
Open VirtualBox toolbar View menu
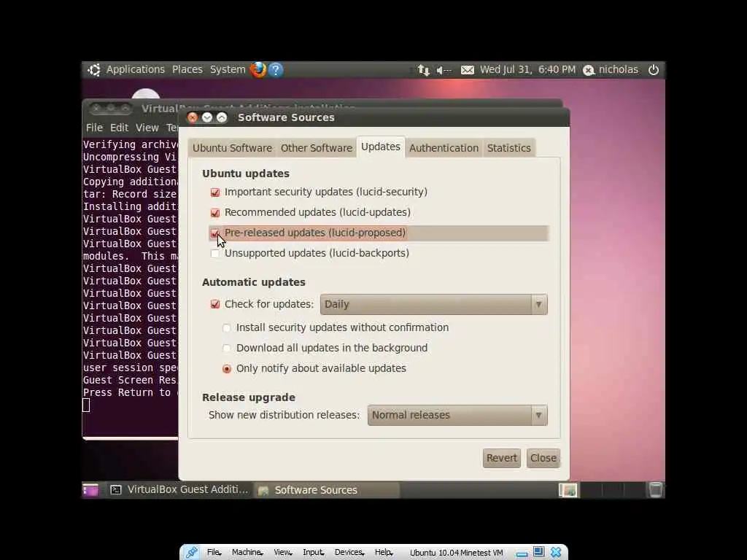click(282, 553)
